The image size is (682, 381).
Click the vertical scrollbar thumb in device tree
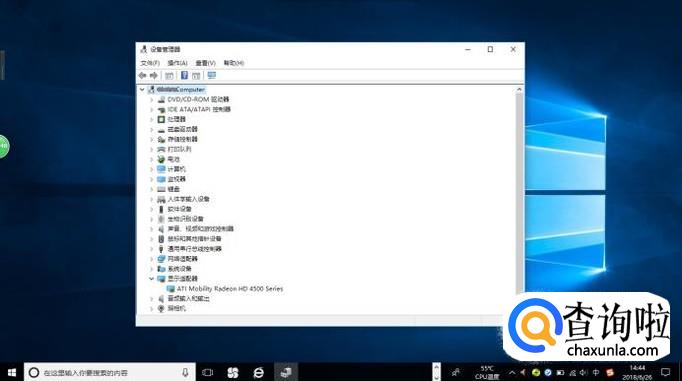(x=519, y=194)
